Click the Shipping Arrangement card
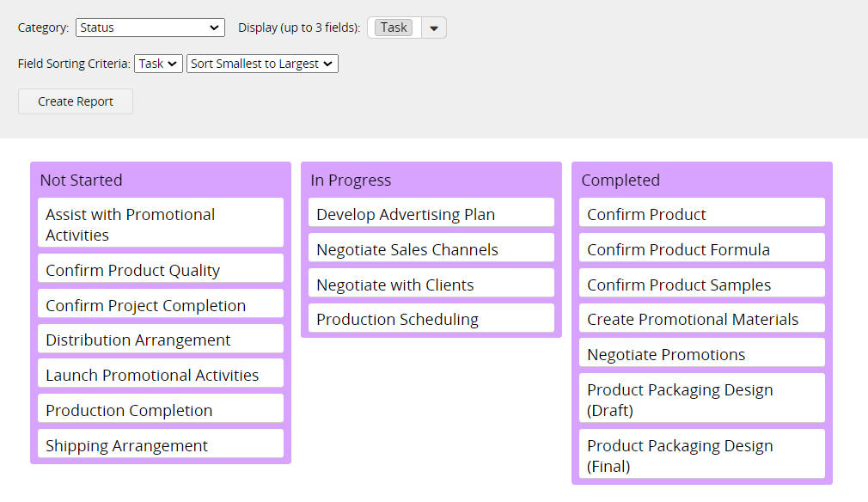 point(161,445)
